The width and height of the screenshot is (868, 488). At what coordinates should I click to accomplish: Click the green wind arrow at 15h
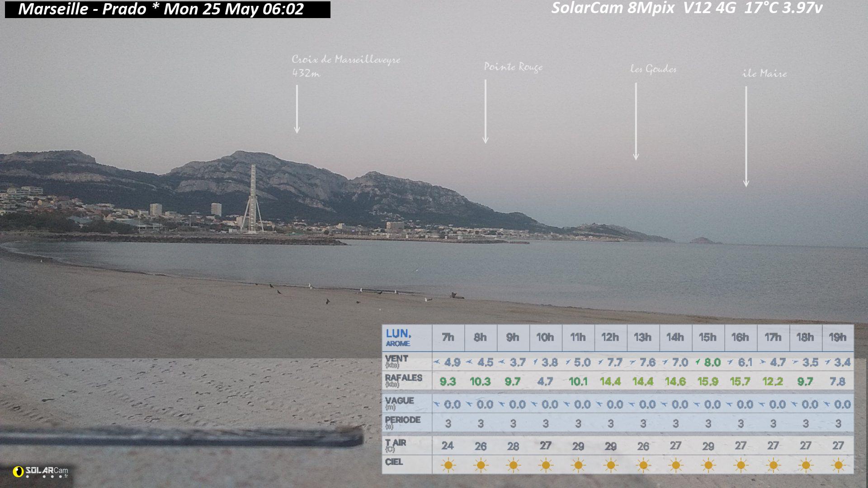[699, 362]
